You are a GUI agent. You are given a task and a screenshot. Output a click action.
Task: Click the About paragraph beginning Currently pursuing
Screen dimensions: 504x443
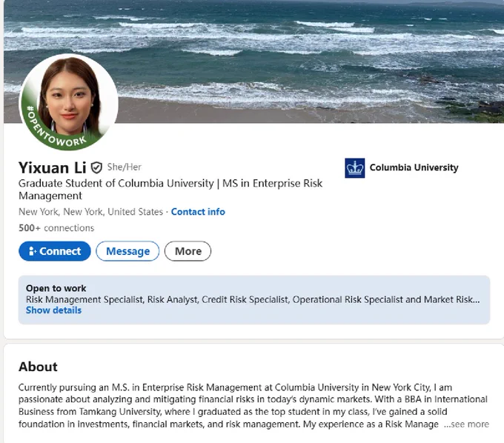[x=253, y=405]
